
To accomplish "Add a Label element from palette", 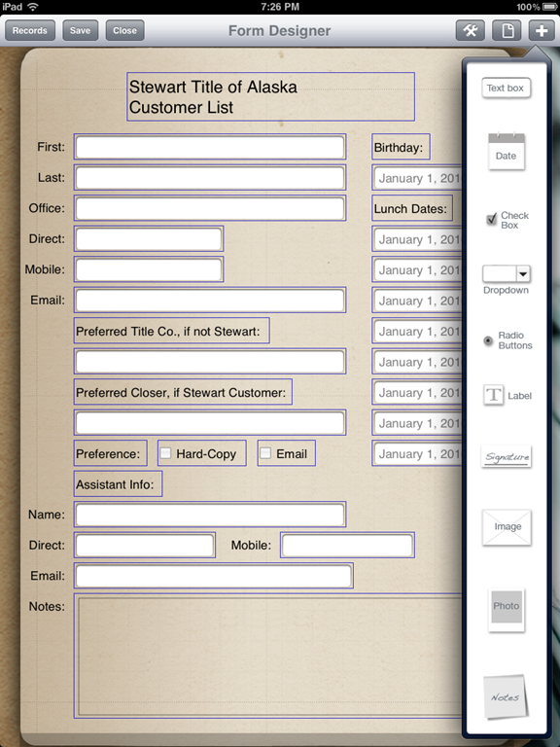I will tap(507, 396).
